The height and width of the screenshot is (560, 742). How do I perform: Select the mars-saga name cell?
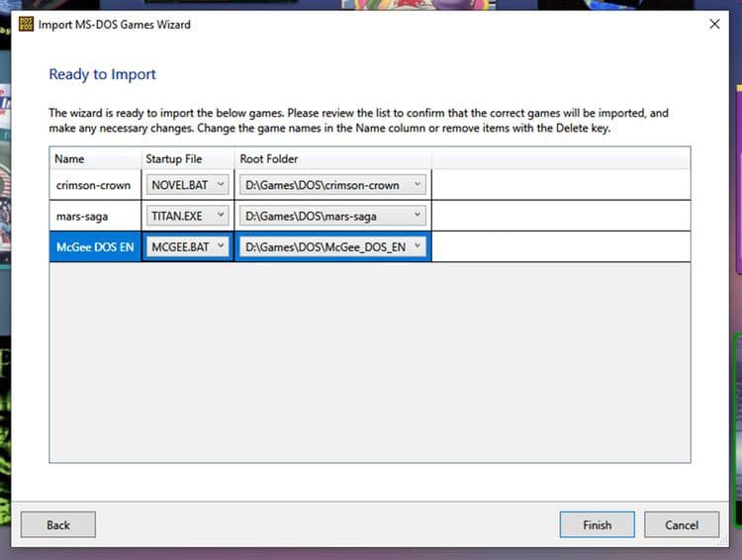[x=95, y=216]
